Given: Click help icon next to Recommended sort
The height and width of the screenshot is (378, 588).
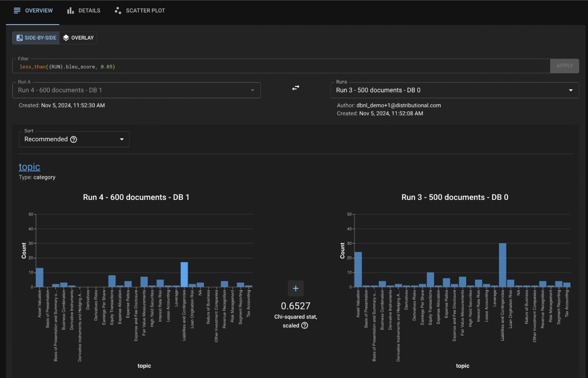Looking at the screenshot, I should coord(73,139).
